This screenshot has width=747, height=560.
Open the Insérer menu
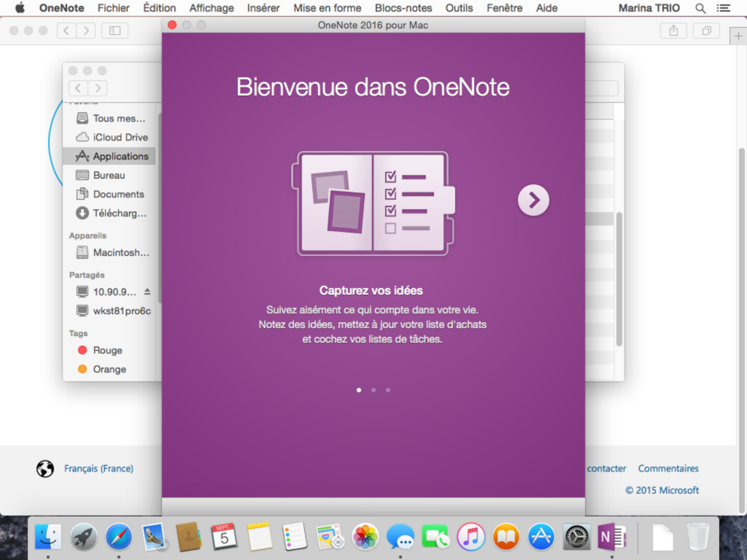click(264, 8)
